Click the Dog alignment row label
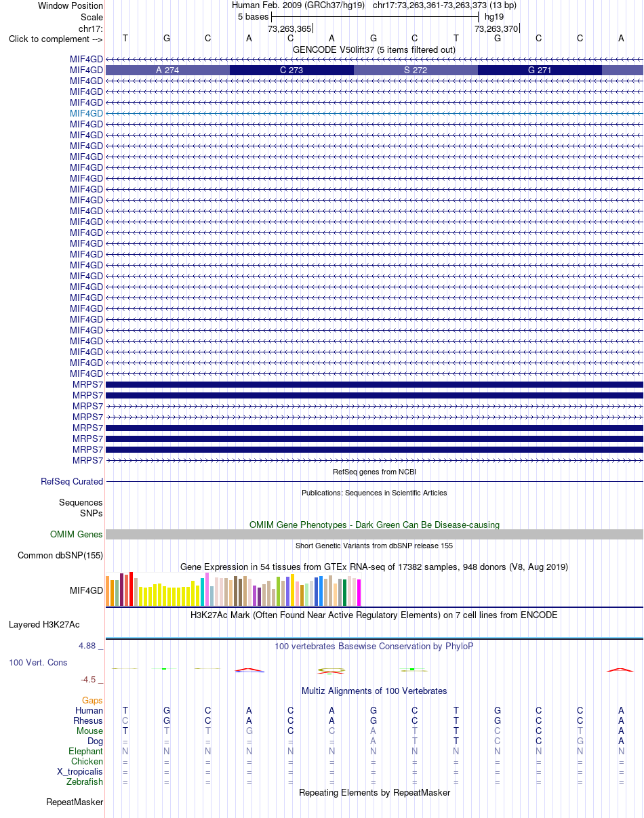 [94, 741]
